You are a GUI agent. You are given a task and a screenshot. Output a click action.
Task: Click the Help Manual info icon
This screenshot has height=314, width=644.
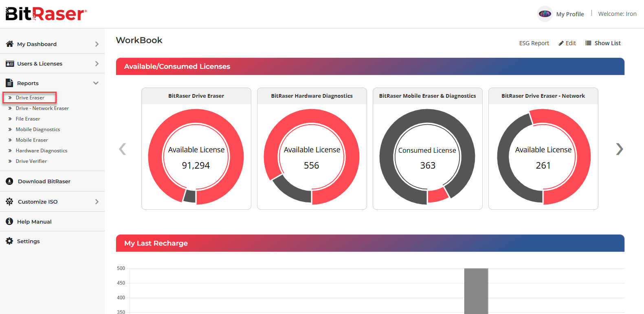9,221
